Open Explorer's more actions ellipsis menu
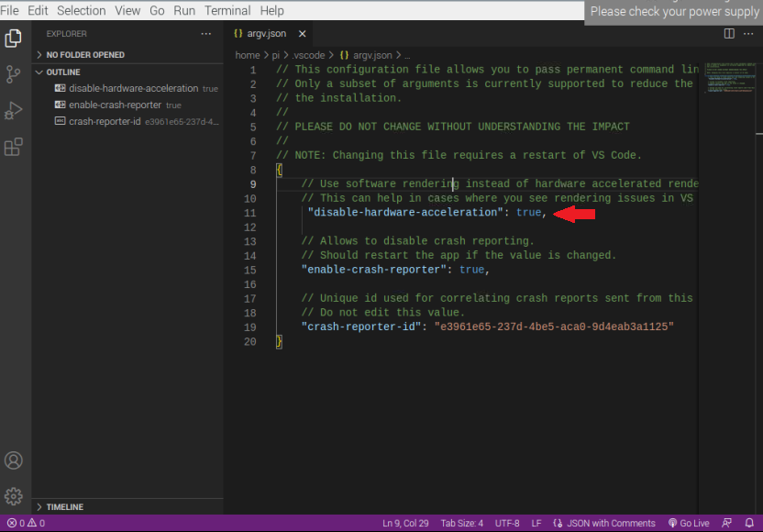 tap(206, 34)
